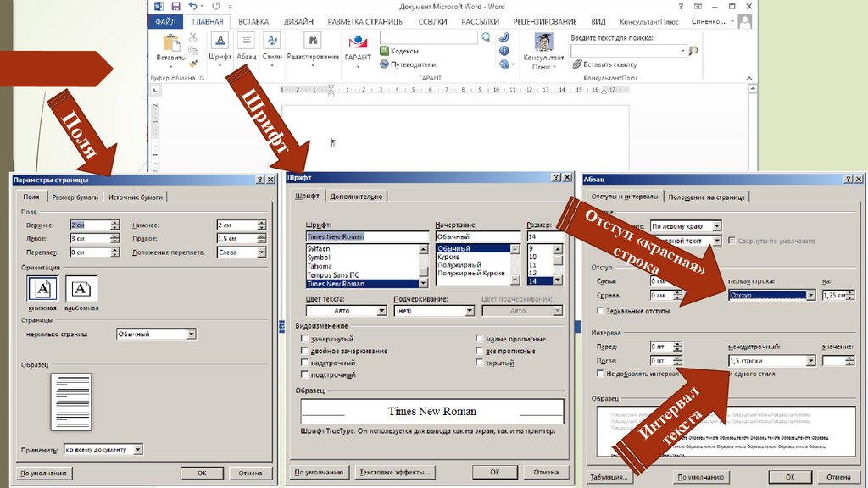This screenshot has width=868, height=488.
Task: Open Применить к всему документу dropdown
Action: click(x=103, y=450)
